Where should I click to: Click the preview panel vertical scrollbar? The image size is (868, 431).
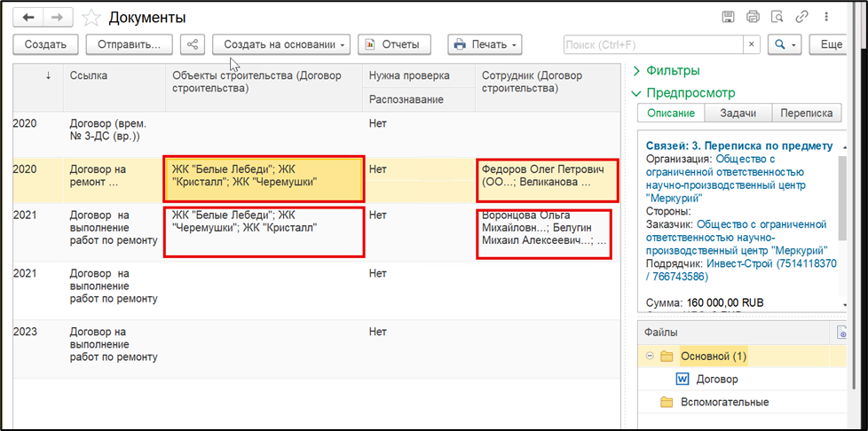(842, 198)
